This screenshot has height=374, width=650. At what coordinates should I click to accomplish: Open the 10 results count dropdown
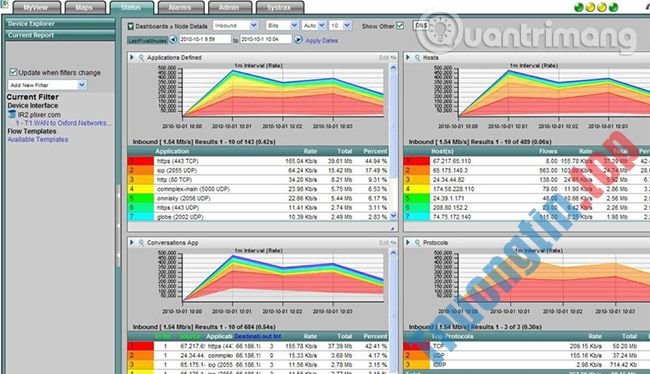[x=341, y=26]
